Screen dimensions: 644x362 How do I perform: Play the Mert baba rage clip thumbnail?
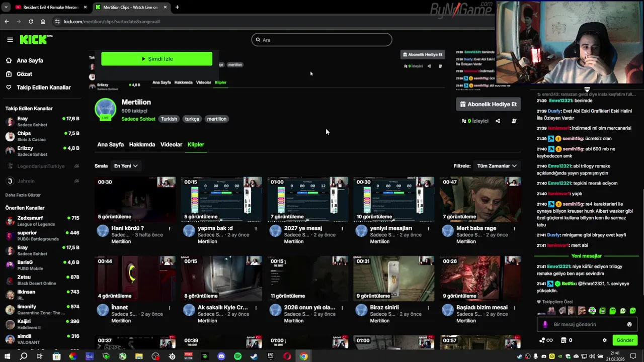pos(480,199)
